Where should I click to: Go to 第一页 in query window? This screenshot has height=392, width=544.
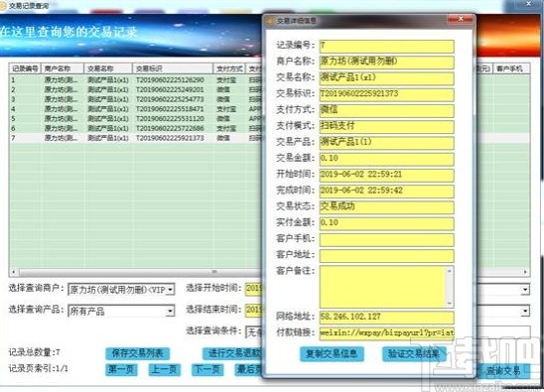(x=121, y=369)
